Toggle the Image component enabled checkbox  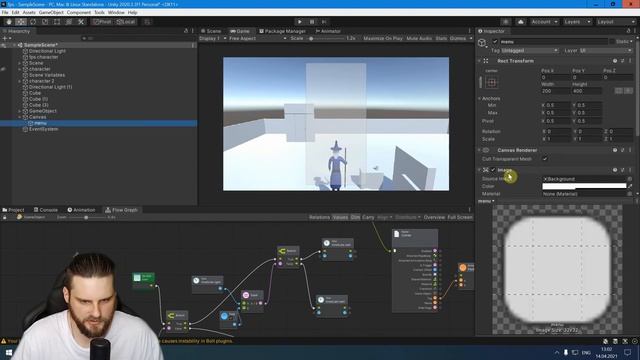pos(493,170)
